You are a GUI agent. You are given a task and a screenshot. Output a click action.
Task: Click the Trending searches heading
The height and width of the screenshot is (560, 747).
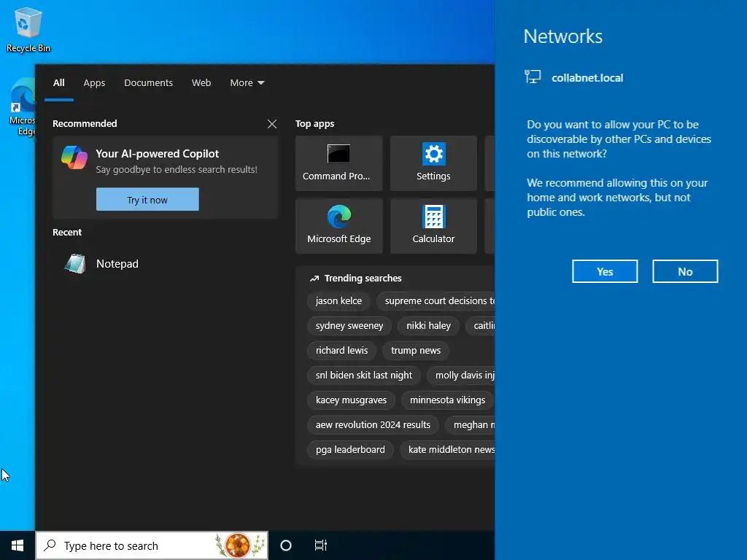tap(363, 278)
